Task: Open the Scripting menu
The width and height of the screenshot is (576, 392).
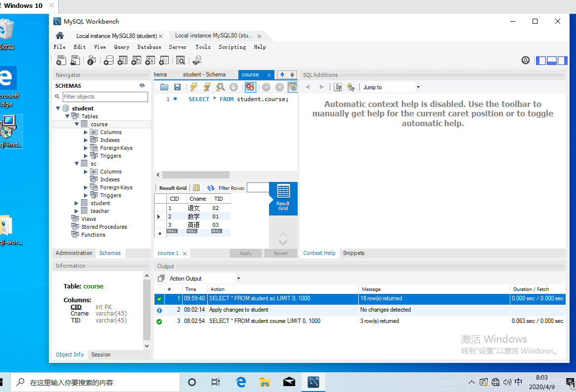Action: [x=232, y=47]
